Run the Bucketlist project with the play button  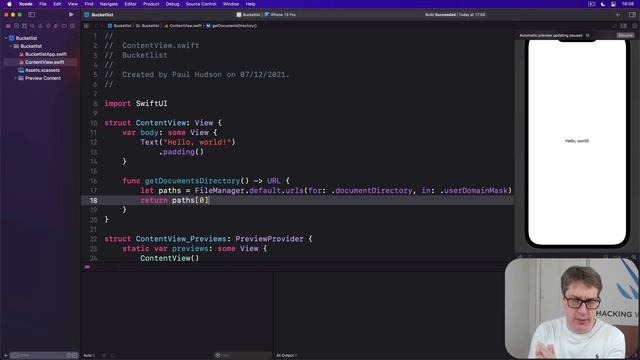pos(71,14)
